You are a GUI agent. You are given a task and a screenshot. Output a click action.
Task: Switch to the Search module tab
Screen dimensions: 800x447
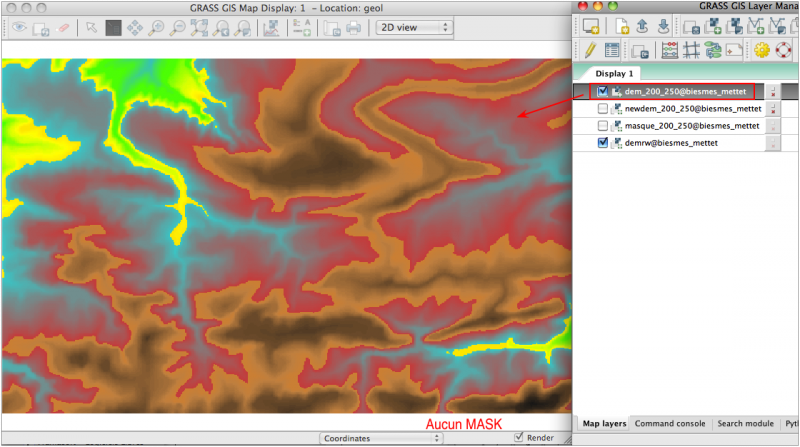(x=745, y=424)
